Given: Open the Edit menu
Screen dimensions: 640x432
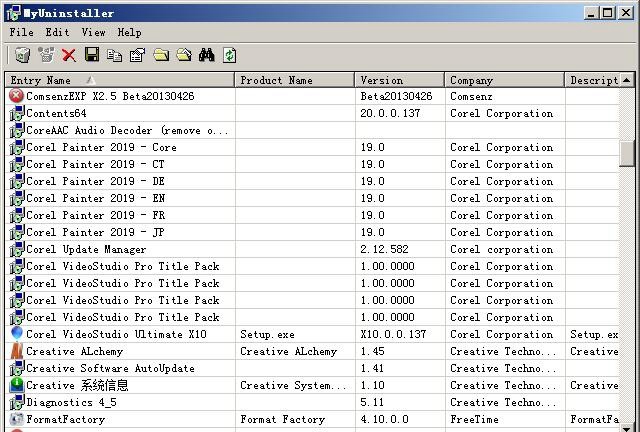Looking at the screenshot, I should click(x=58, y=32).
